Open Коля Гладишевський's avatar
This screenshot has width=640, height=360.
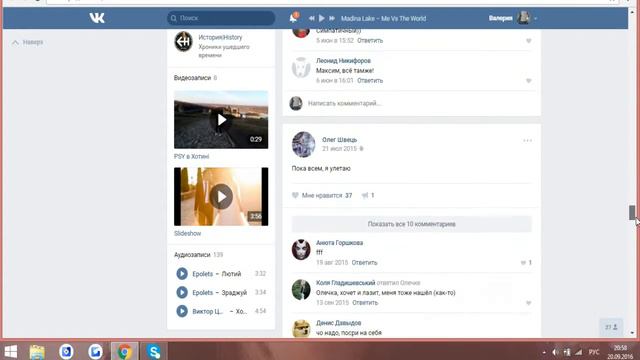[301, 289]
